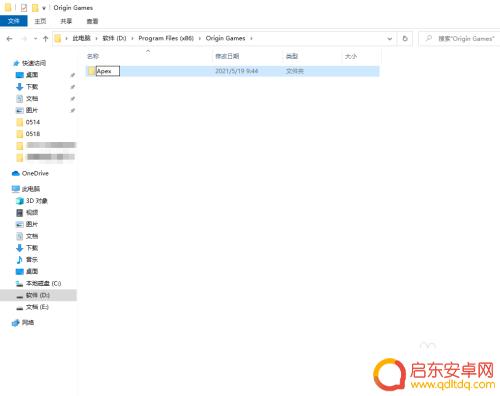The image size is (500, 396).
Task: Click Origin Games breadcrumb in address bar
Action: pos(225,38)
